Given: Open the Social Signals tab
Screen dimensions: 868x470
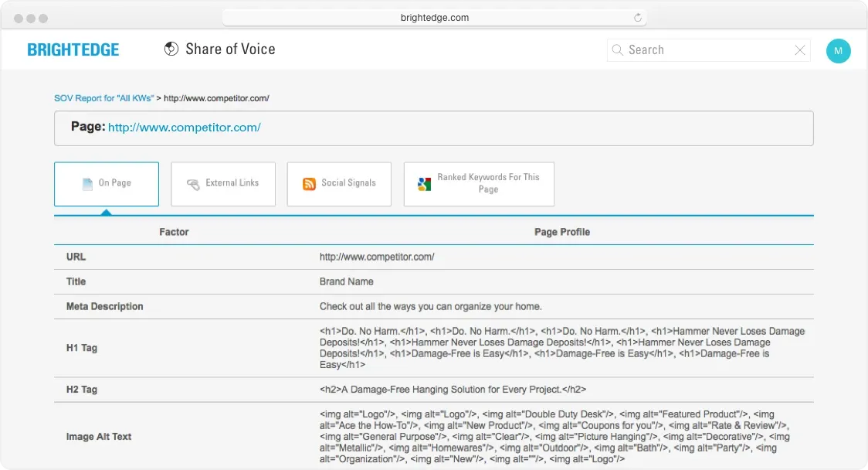Looking at the screenshot, I should [339, 184].
